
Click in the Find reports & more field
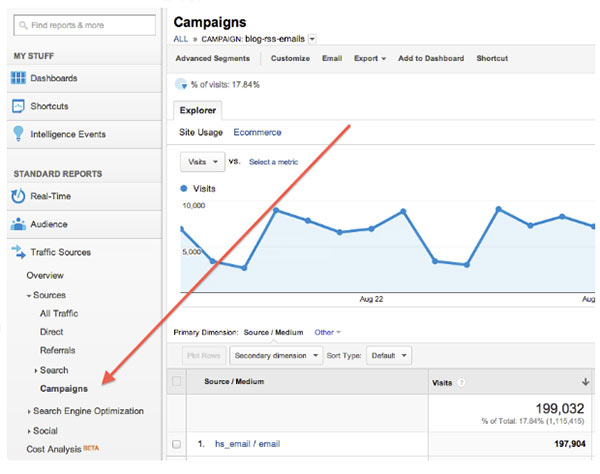(x=85, y=25)
